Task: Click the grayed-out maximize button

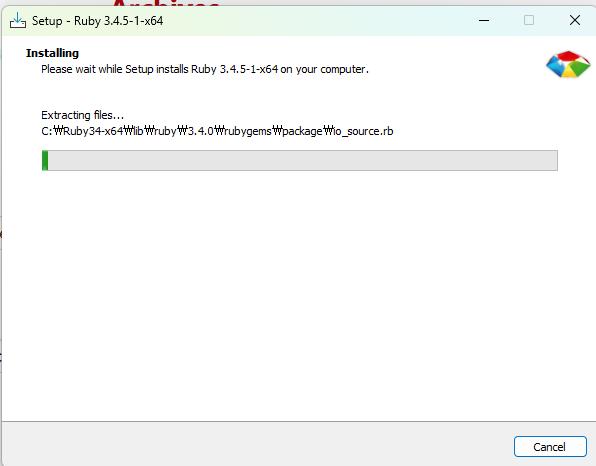Action: [x=529, y=20]
